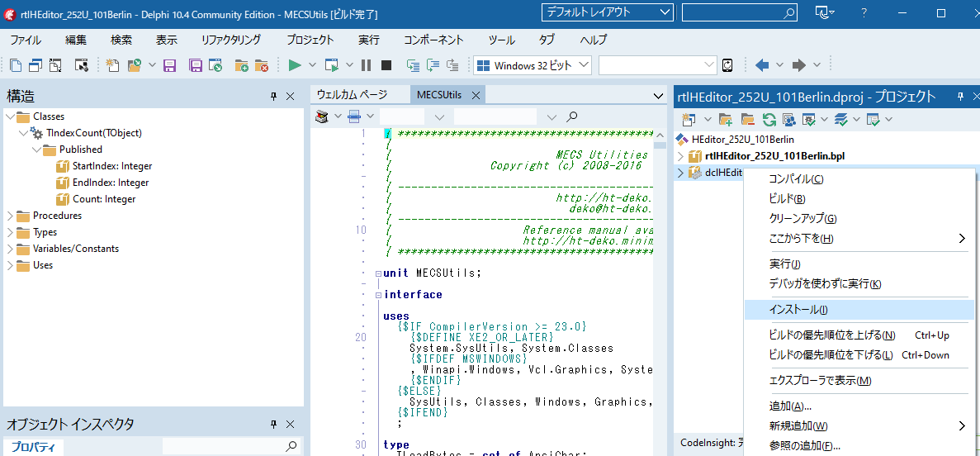Choose クリーンアップ in the context menu
The image size is (980, 456).
pyautogui.click(x=802, y=219)
